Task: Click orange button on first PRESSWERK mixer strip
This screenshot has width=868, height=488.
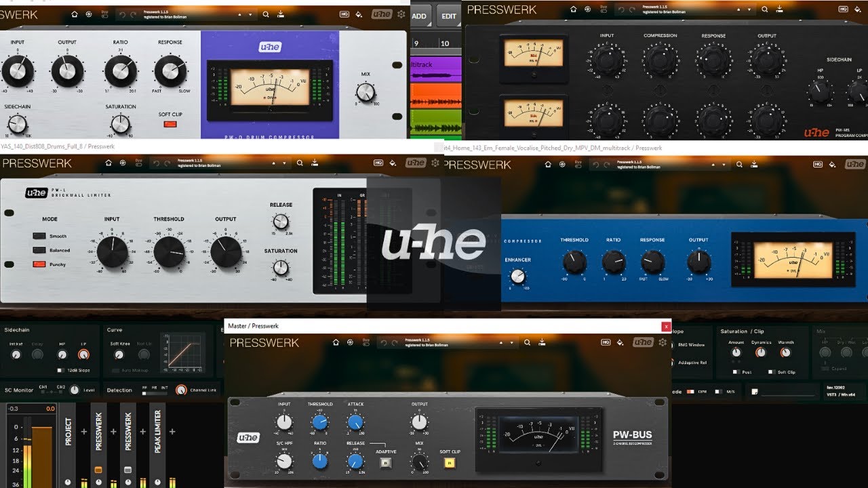Action: point(98,469)
